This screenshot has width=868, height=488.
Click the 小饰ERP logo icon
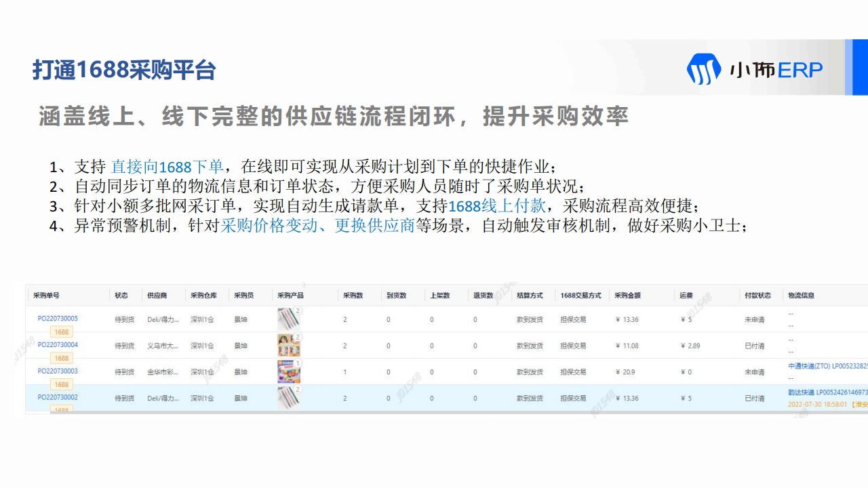[703, 68]
